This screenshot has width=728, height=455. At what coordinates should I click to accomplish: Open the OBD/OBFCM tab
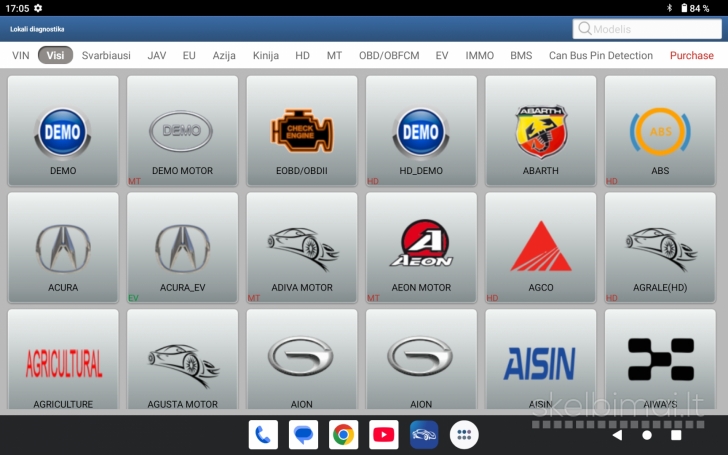tap(389, 56)
